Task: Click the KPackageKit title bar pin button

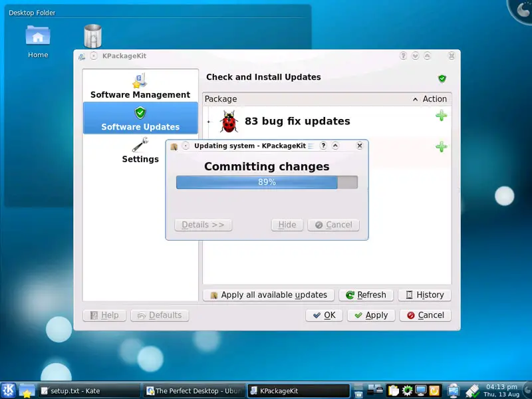Action: 94,56
